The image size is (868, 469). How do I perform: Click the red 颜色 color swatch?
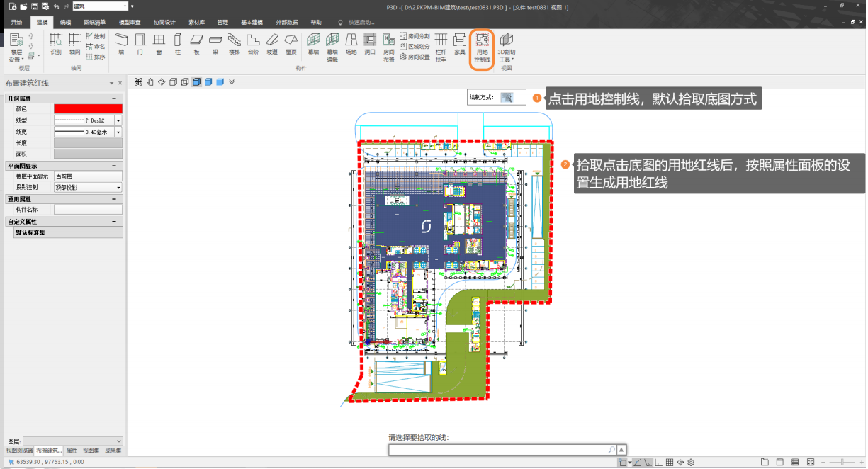click(88, 109)
